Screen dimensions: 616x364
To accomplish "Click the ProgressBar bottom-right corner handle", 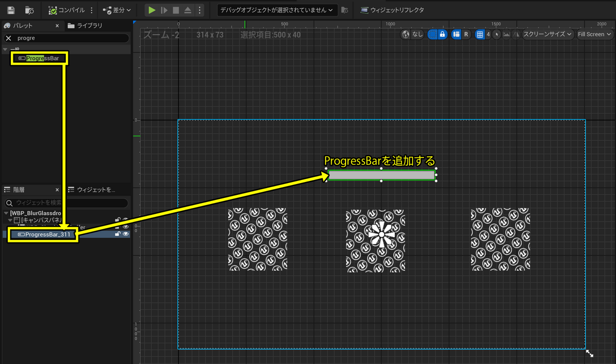I will [x=436, y=181].
